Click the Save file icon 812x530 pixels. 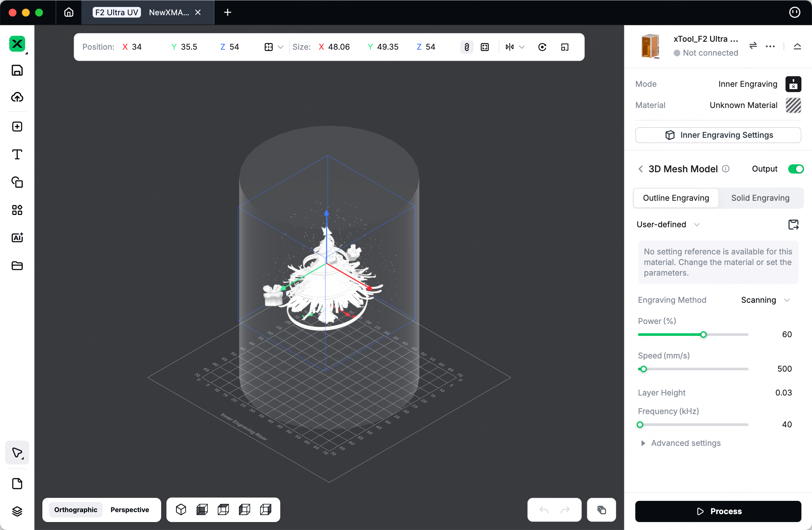point(17,70)
